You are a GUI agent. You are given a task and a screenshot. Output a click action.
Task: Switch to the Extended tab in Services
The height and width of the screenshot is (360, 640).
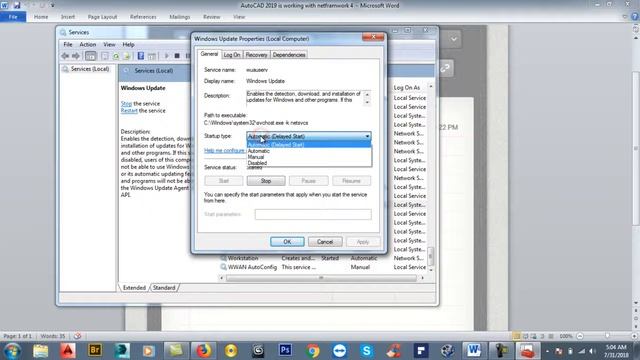(134, 288)
